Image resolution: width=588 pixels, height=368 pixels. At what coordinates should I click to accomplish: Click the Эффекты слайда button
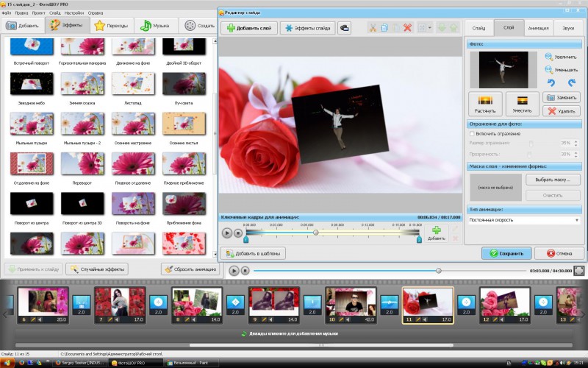pos(307,28)
